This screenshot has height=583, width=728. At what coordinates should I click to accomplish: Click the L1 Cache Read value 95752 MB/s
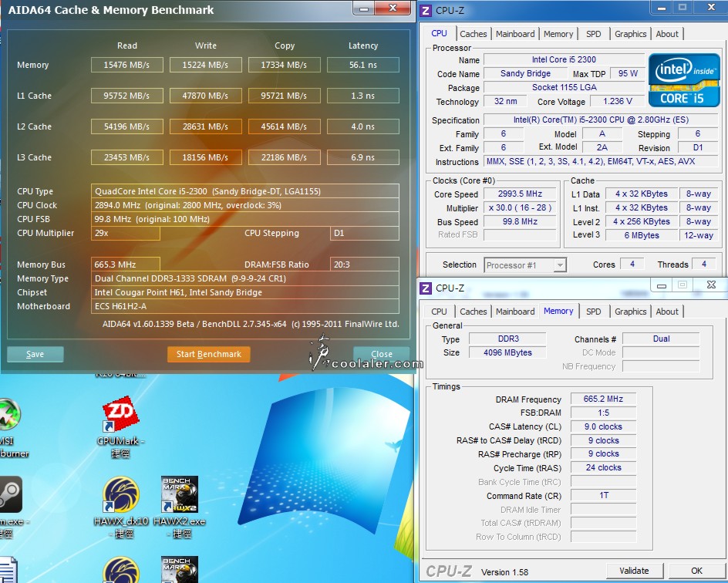coord(126,96)
